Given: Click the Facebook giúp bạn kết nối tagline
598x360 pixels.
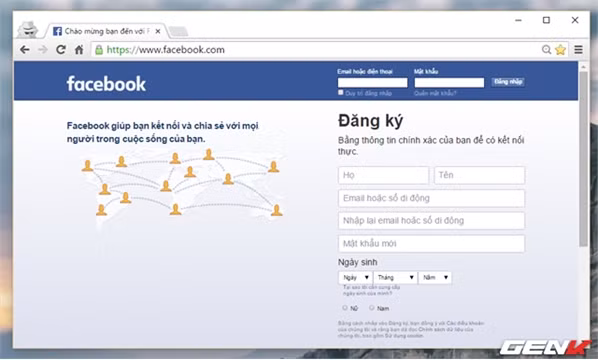Looking at the screenshot, I should (x=162, y=132).
